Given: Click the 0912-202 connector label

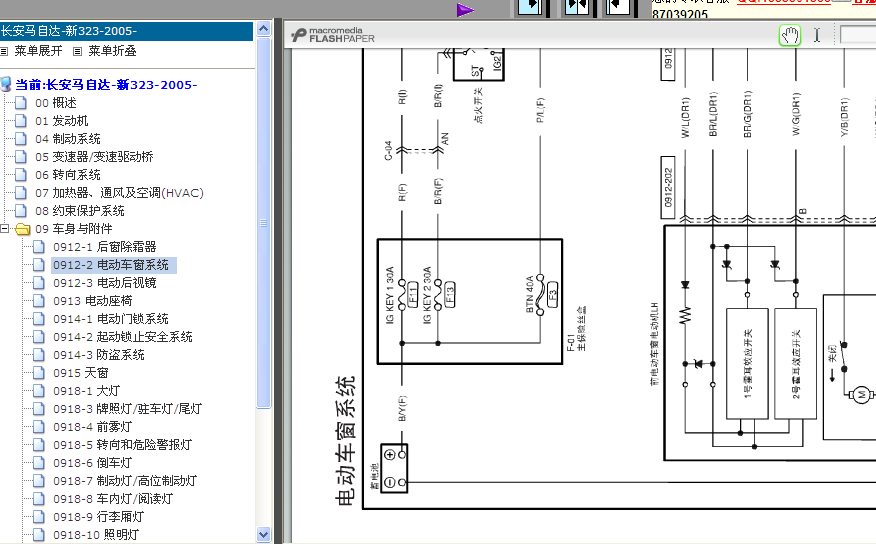Looking at the screenshot, I should [668, 188].
